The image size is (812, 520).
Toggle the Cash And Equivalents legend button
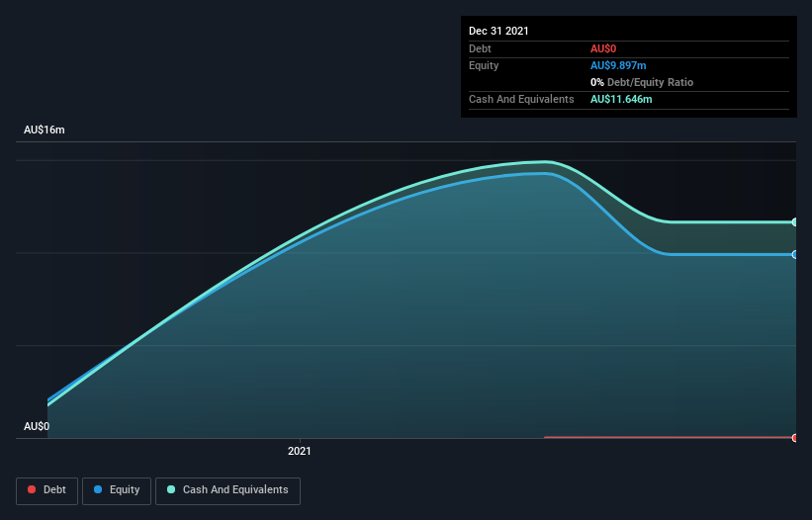click(x=227, y=490)
